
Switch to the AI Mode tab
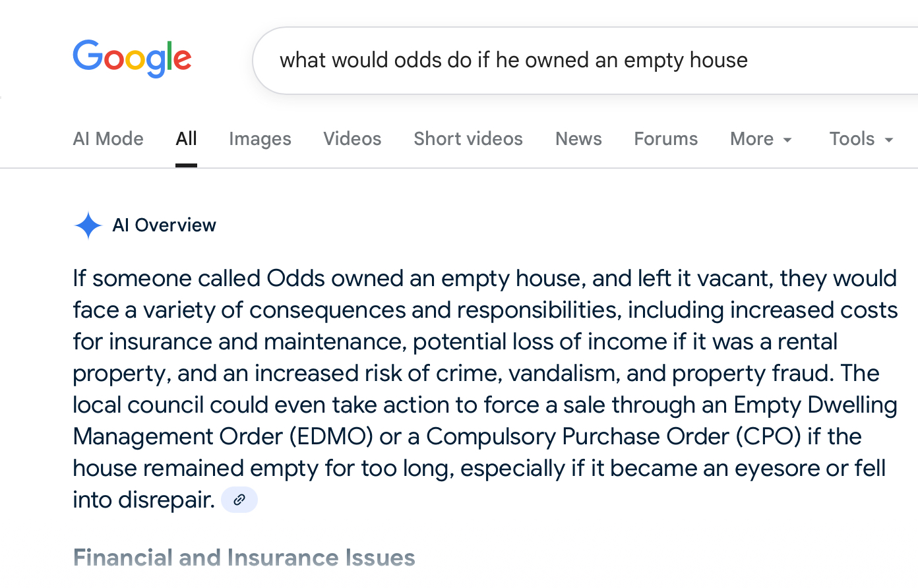point(108,139)
